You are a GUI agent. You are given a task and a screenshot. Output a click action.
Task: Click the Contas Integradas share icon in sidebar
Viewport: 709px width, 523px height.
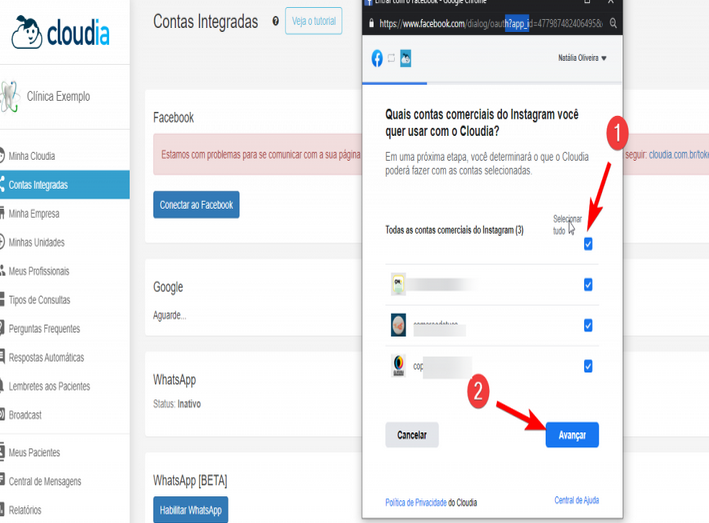click(x=2, y=184)
